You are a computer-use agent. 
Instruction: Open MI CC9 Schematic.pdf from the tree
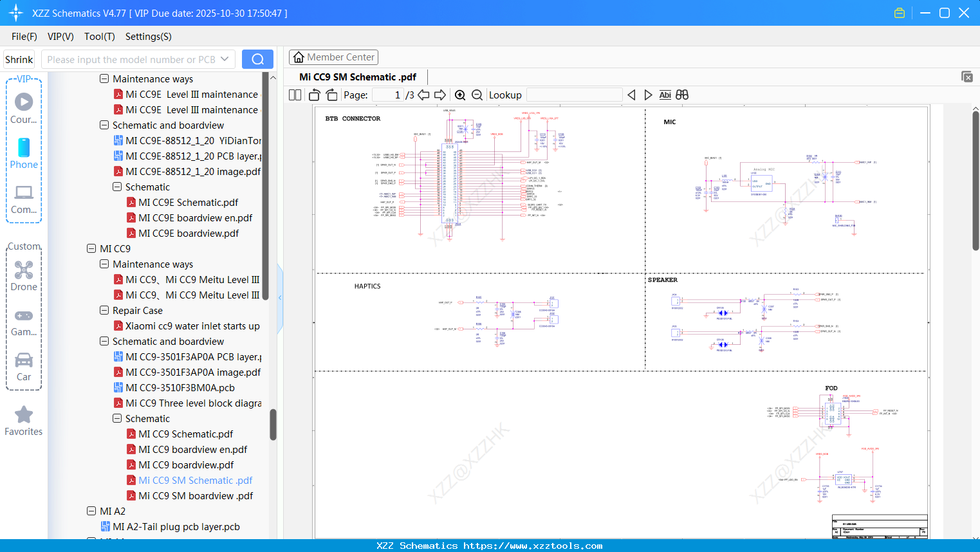coord(186,434)
